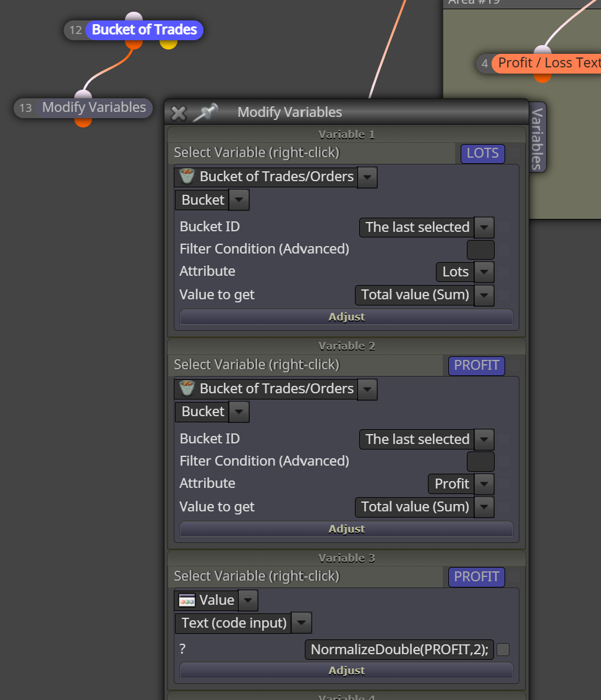Click Variable 3 Select Variable (right-click) label
Screen dimensions: 601x700
point(257,576)
